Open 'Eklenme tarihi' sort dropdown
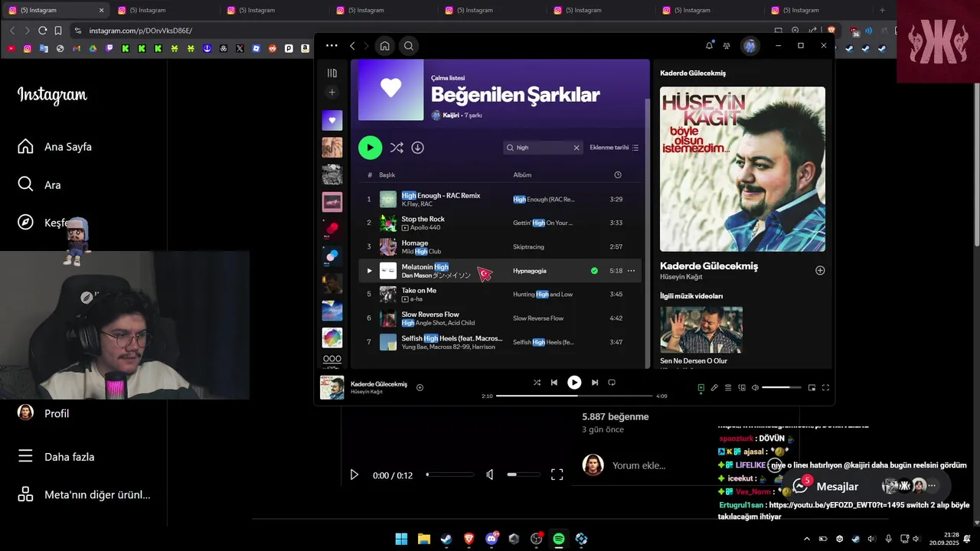980x551 pixels. pos(614,148)
